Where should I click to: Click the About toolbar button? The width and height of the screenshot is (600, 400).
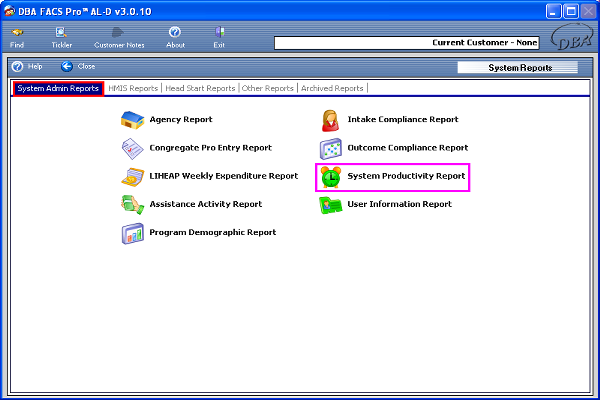pyautogui.click(x=175, y=37)
